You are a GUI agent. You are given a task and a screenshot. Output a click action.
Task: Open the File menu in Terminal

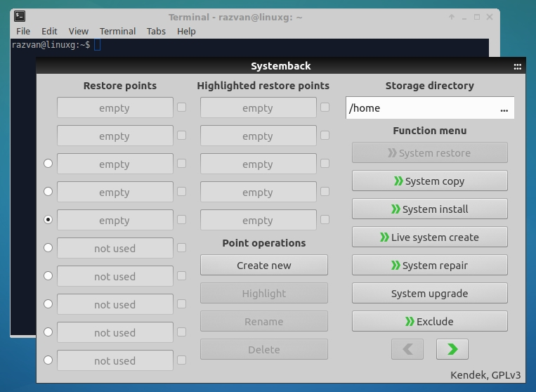[x=23, y=31]
